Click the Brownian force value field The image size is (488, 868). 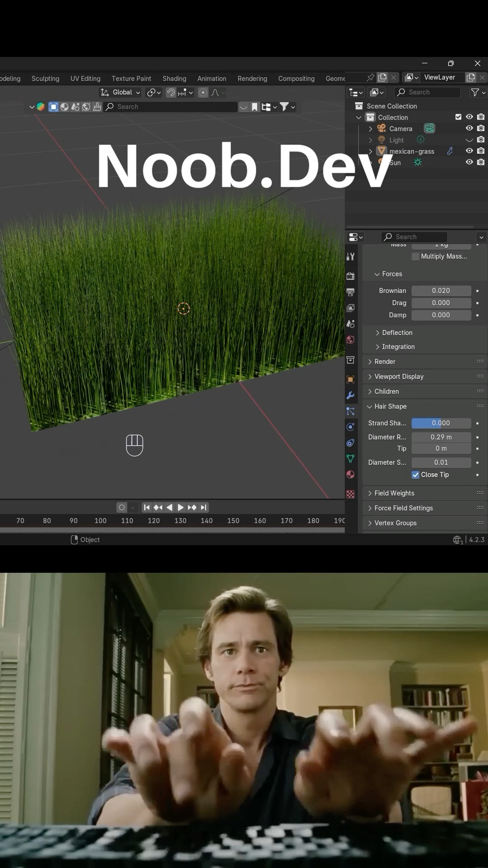[x=441, y=291]
